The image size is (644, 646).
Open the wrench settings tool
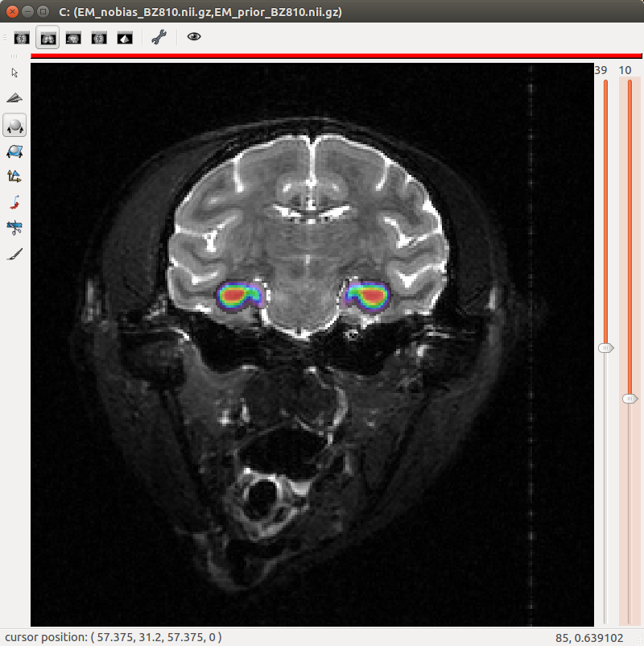pyautogui.click(x=159, y=37)
